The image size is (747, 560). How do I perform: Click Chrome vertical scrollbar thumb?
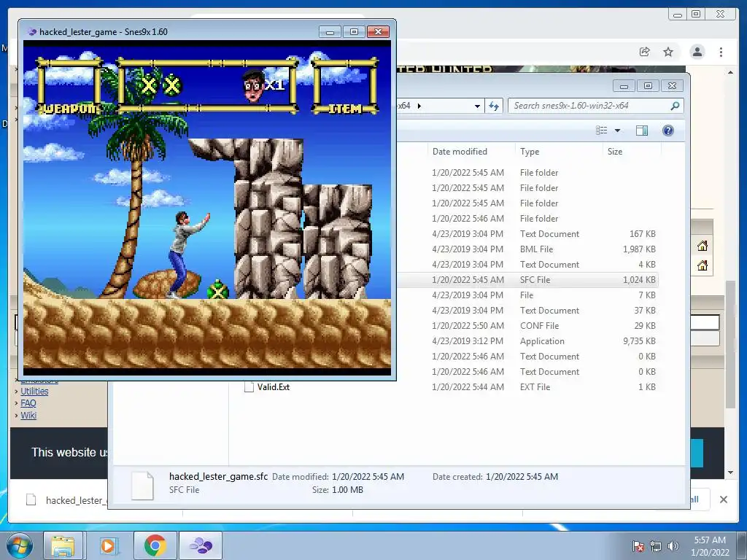pyautogui.click(x=731, y=344)
